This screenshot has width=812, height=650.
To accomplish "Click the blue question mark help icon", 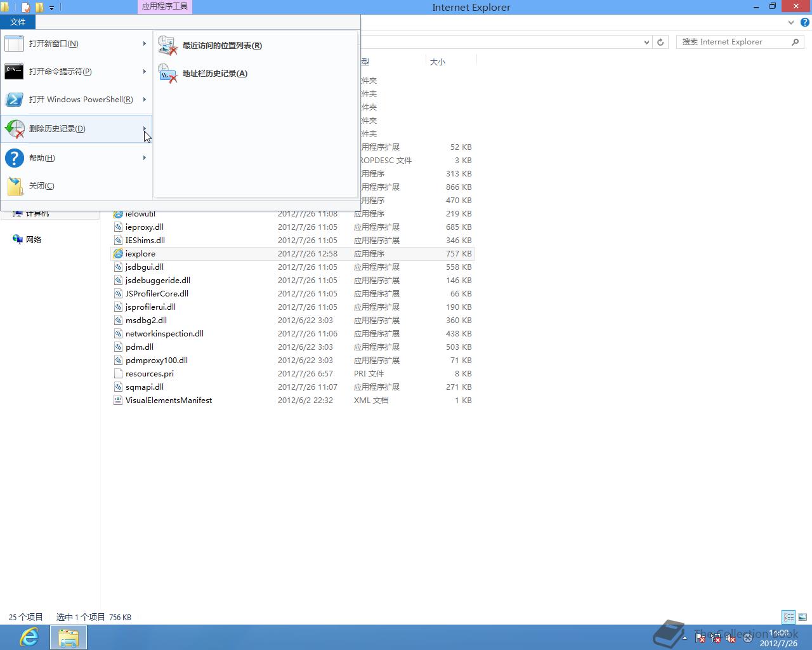I will [14, 158].
